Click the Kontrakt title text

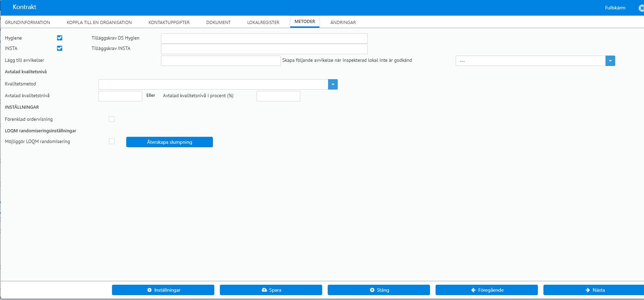point(25,7)
